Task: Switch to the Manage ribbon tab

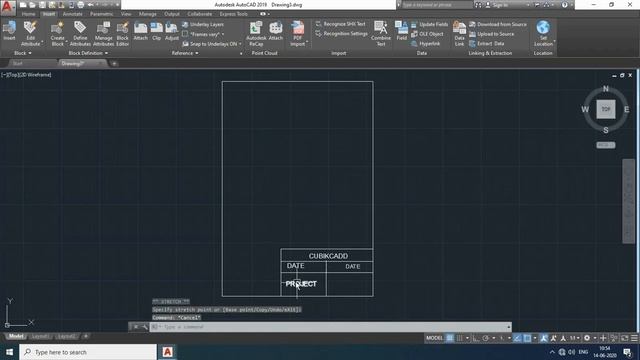Action: pyautogui.click(x=147, y=14)
